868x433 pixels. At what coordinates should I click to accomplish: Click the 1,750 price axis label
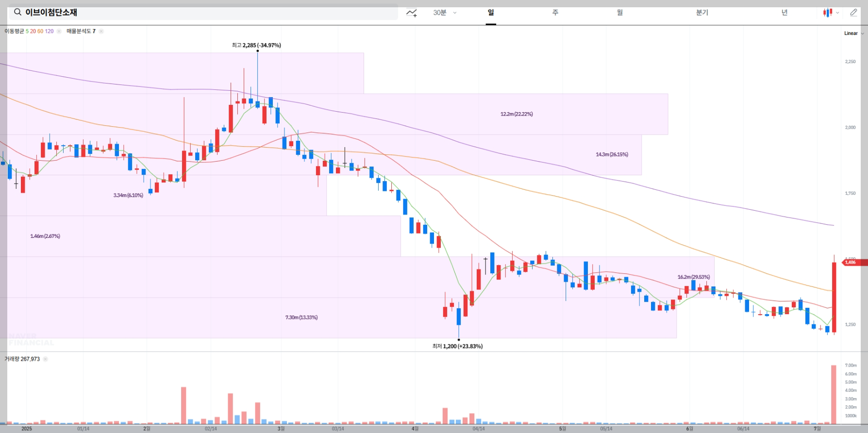tap(851, 193)
